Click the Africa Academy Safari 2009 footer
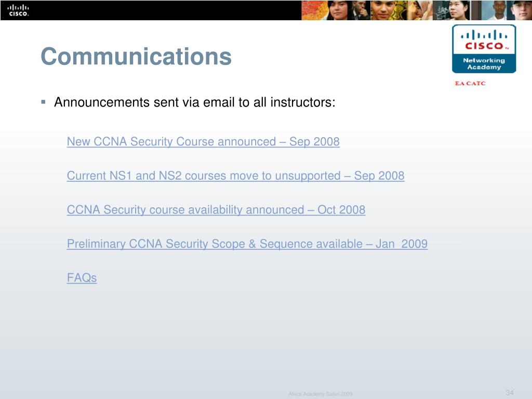This screenshot has width=532, height=399. coord(320,394)
